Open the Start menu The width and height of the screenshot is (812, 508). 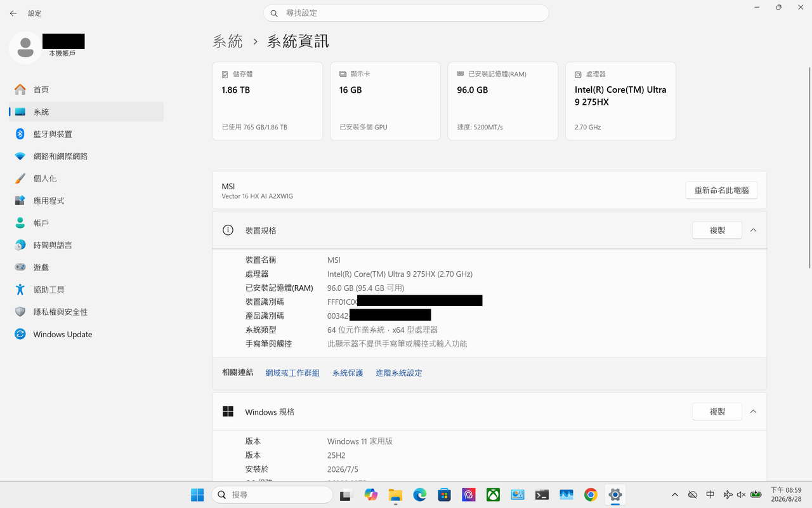pyautogui.click(x=197, y=495)
